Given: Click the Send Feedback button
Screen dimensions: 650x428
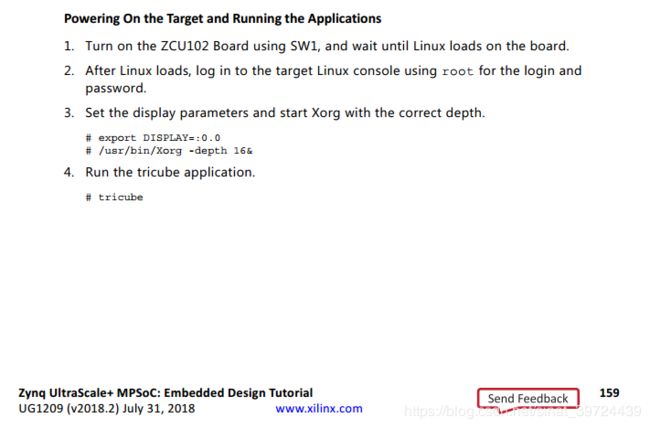Looking at the screenshot, I should tap(528, 399).
